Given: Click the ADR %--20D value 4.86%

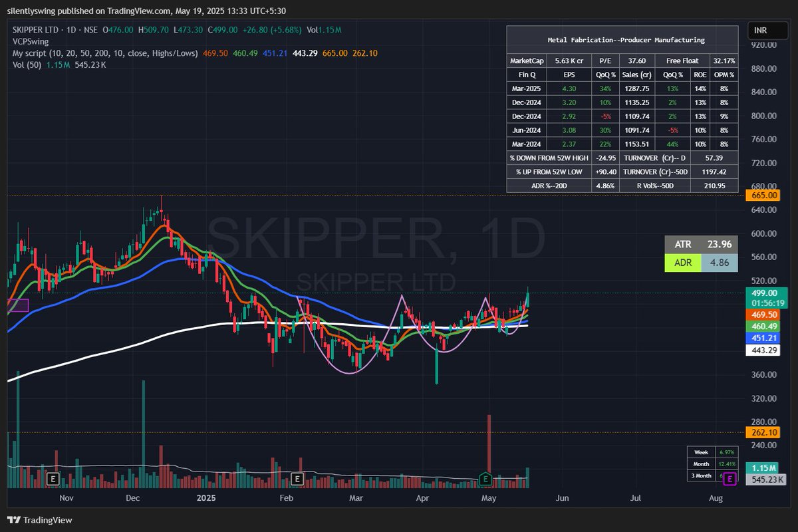Looking at the screenshot, I should click(605, 186).
